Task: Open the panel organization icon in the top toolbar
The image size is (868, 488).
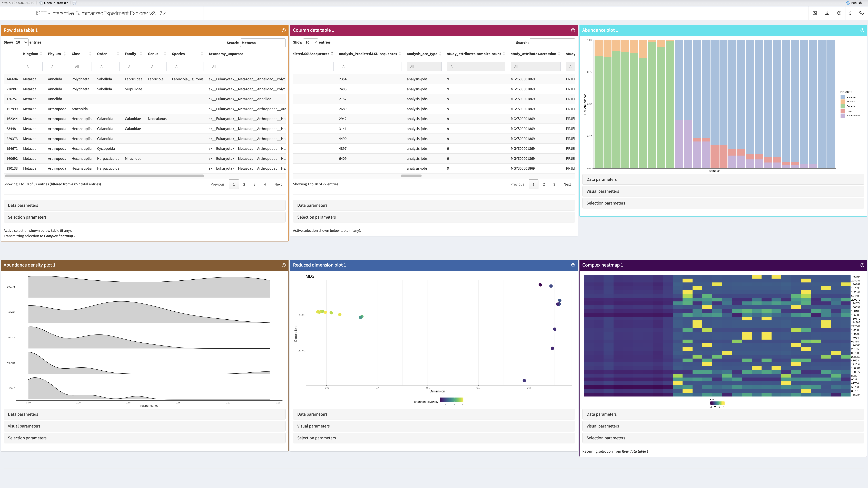Action: tap(814, 13)
